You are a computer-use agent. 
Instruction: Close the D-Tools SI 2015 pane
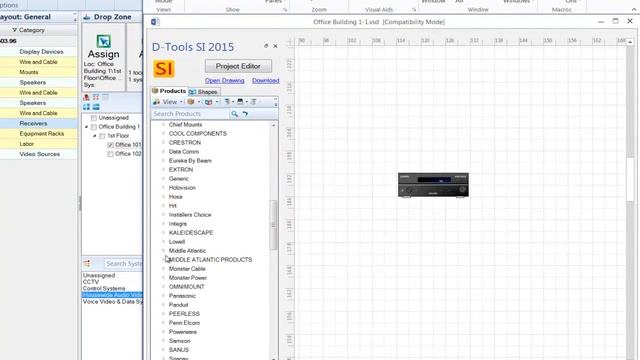point(276,46)
